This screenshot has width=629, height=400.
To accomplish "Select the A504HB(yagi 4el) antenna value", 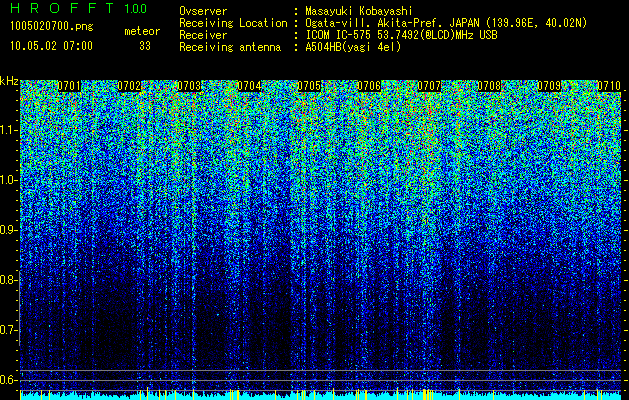I will [x=353, y=47].
